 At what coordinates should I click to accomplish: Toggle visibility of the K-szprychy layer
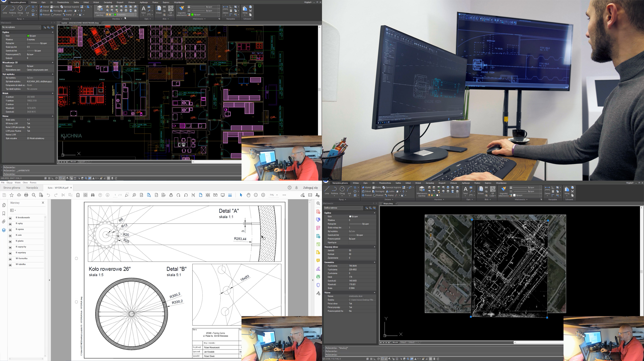10,248
